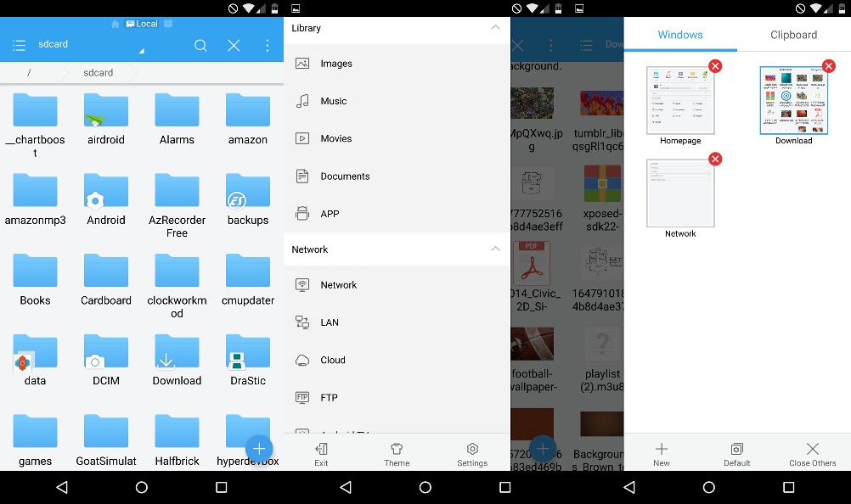This screenshot has height=504, width=851.
Task: Open the cmupdater folder
Action: (x=248, y=280)
